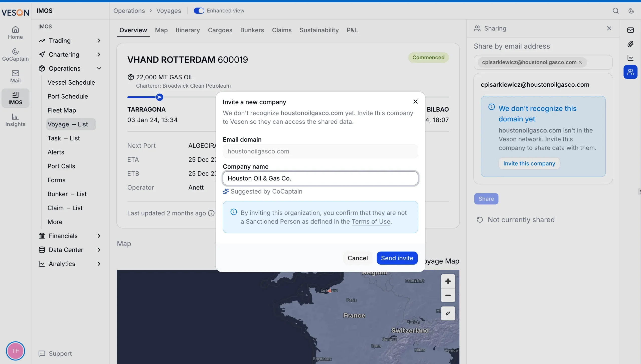Screen dimensions: 641x364
Task: Click the Not currently shared history icon
Action: [x=479, y=220]
